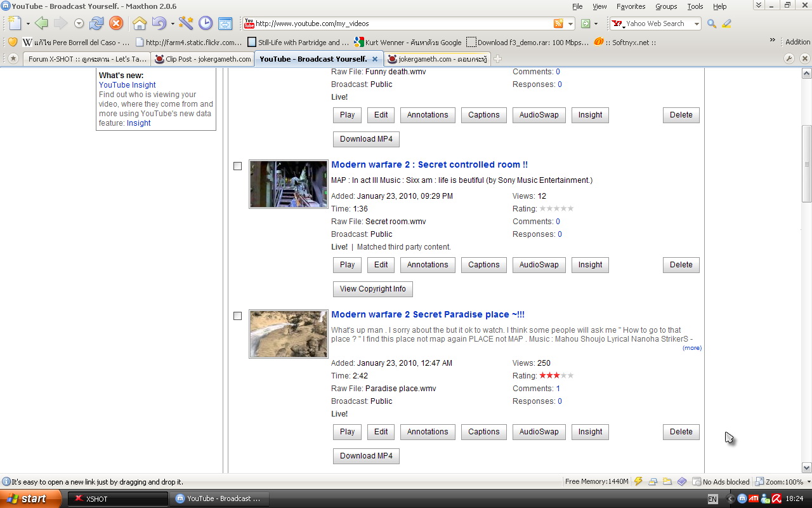Click the address bar URL field
The height and width of the screenshot is (508, 812).
click(x=403, y=23)
